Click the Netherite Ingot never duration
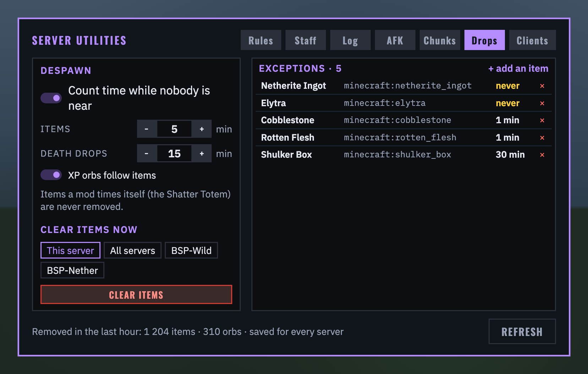 tap(508, 86)
